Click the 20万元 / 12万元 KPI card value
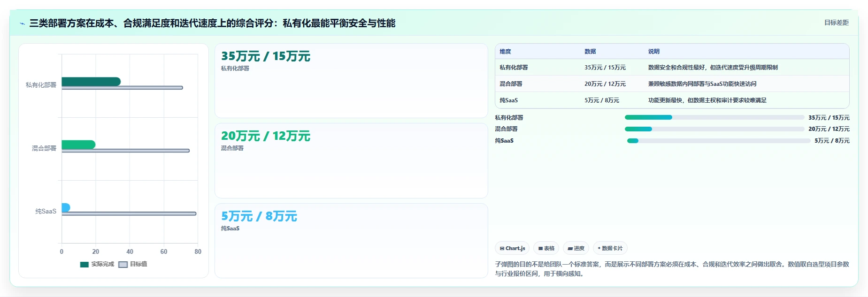 [x=266, y=136]
